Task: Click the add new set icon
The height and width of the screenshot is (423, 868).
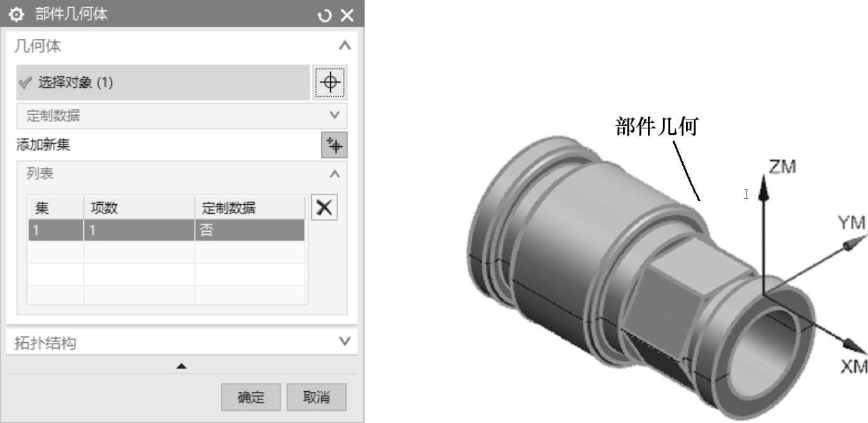Action: pyautogui.click(x=333, y=145)
